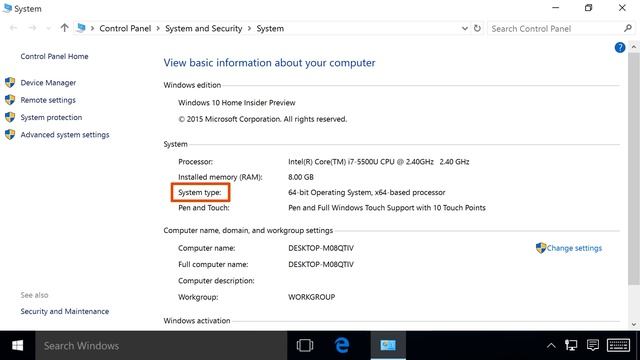Click shield icon beside Advanced system settings
Image resolution: width=640 pixels, height=360 pixels.
tap(10, 135)
